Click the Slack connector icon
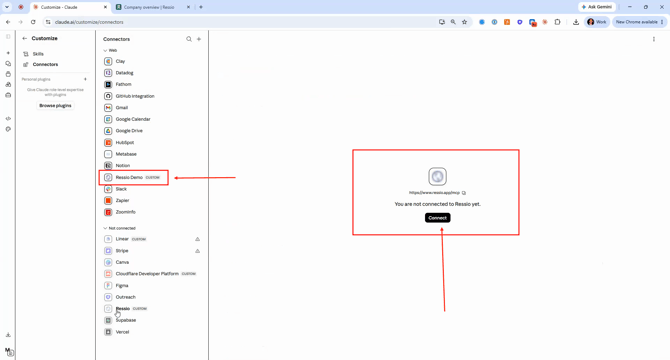 [x=108, y=189]
